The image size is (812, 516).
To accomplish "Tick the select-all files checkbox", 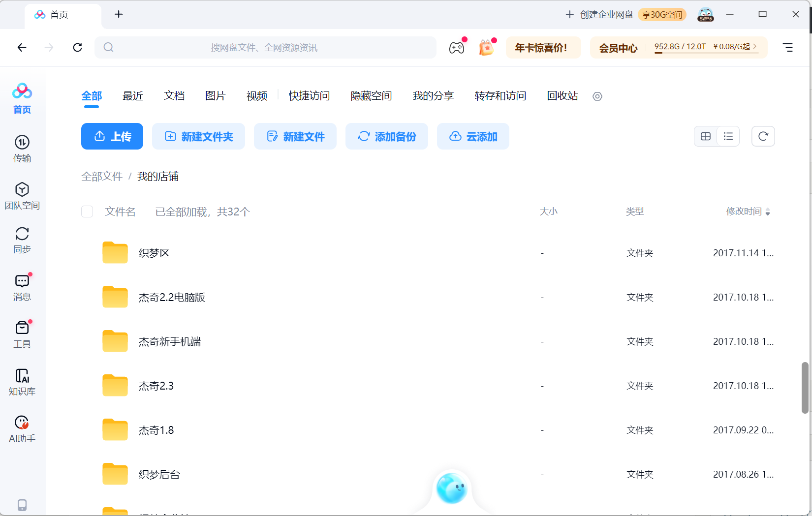I will [x=87, y=212].
